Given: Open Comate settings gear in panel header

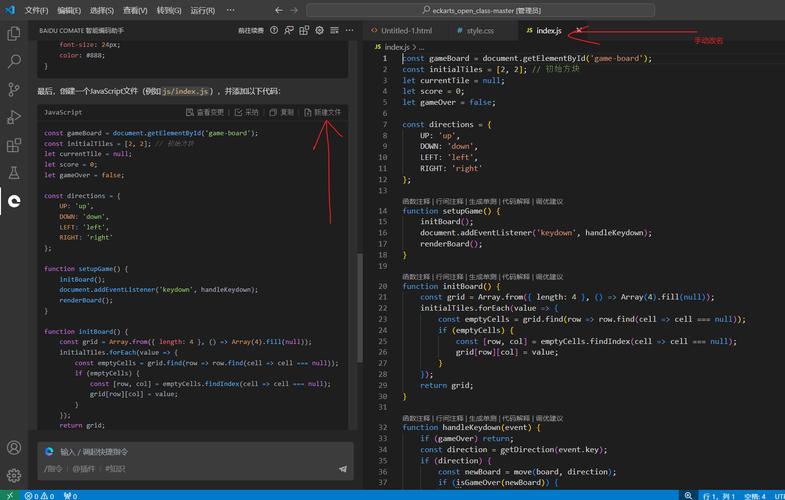Looking at the screenshot, I should (319, 31).
